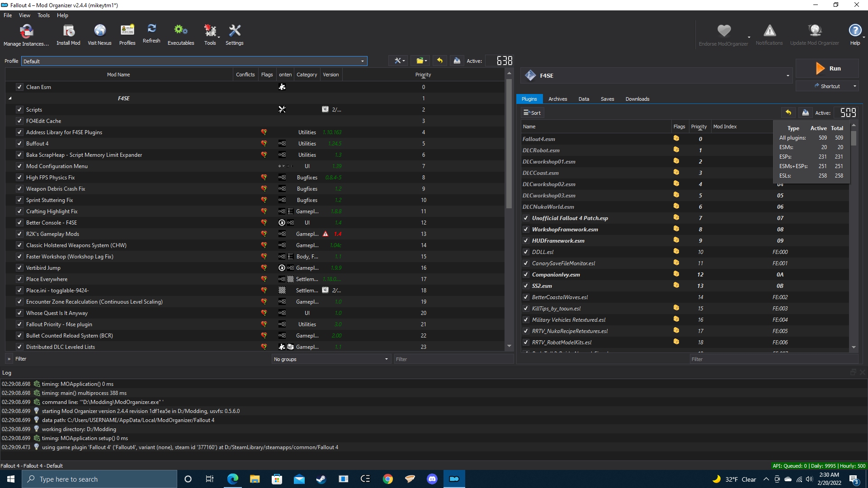
Task: Open the folder dropdown above mod list
Action: coord(421,61)
